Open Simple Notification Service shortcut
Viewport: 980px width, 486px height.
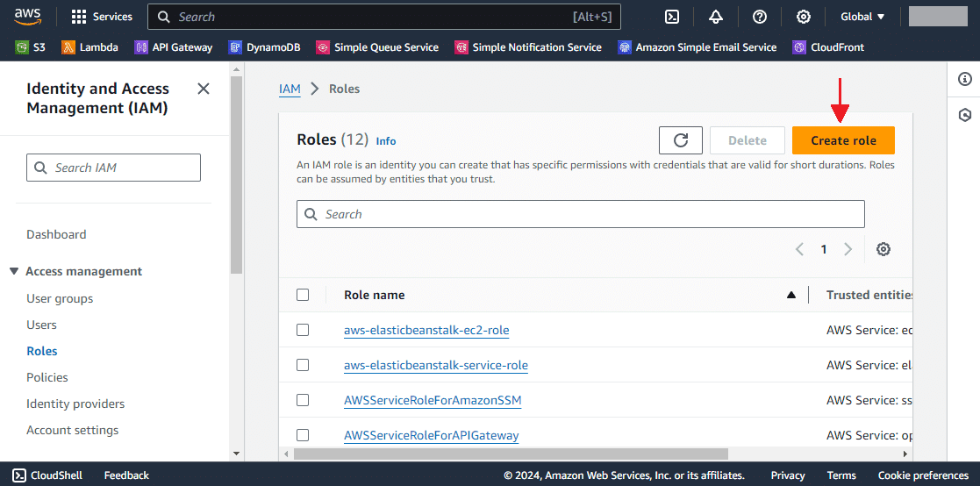tap(528, 46)
